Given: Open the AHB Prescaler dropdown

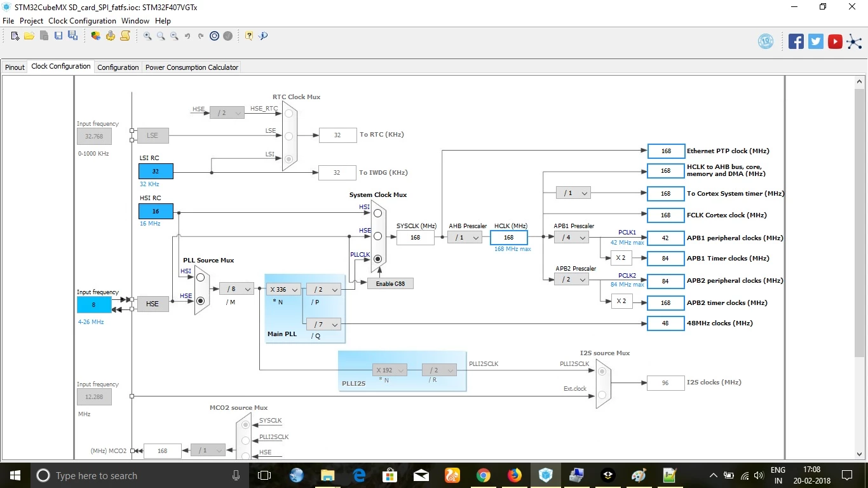Looking at the screenshot, I should 465,238.
